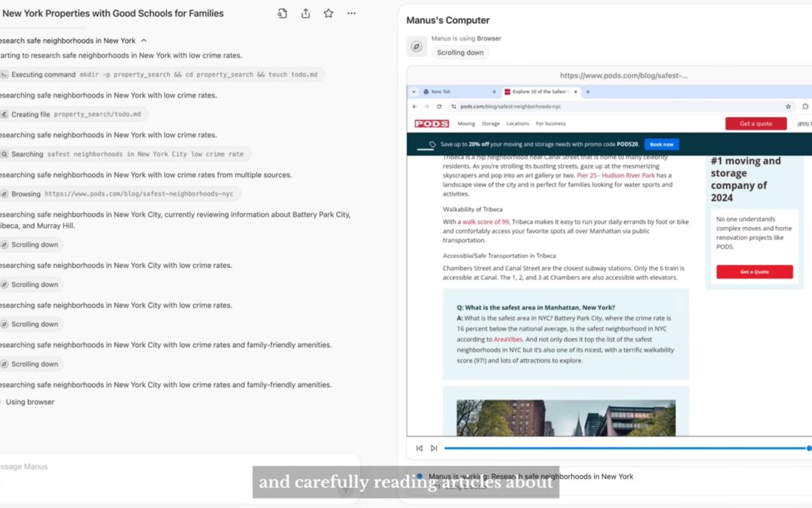Click the progress slider handle at the end

(809, 449)
